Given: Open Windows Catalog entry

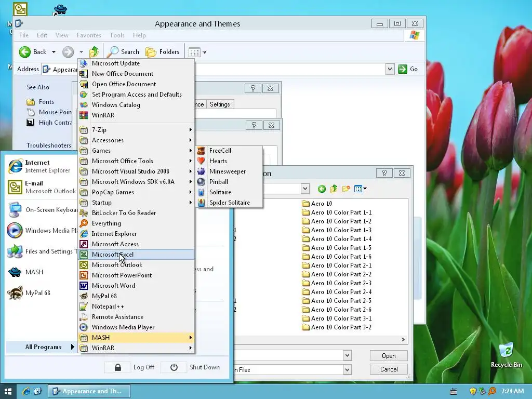Looking at the screenshot, I should click(x=136, y=105).
